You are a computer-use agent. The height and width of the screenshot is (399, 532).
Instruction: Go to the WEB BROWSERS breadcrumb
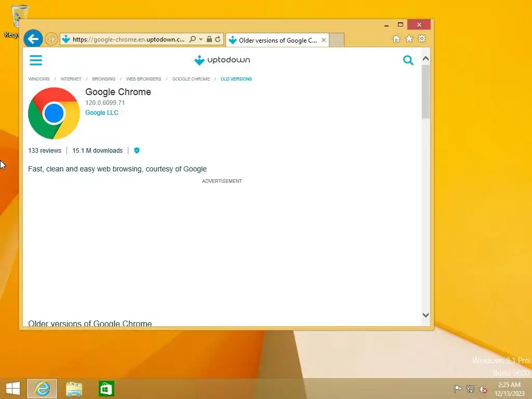143,79
